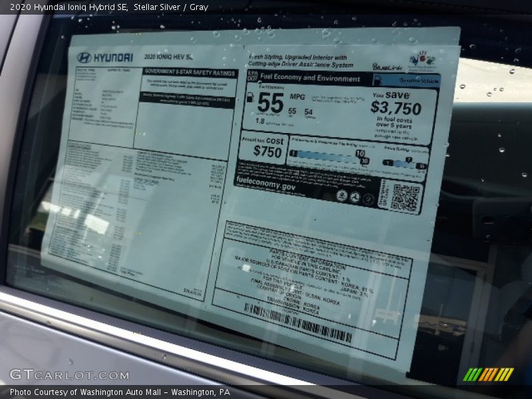Toggle the '10' marker on the Smog Rating scale

tap(422, 166)
